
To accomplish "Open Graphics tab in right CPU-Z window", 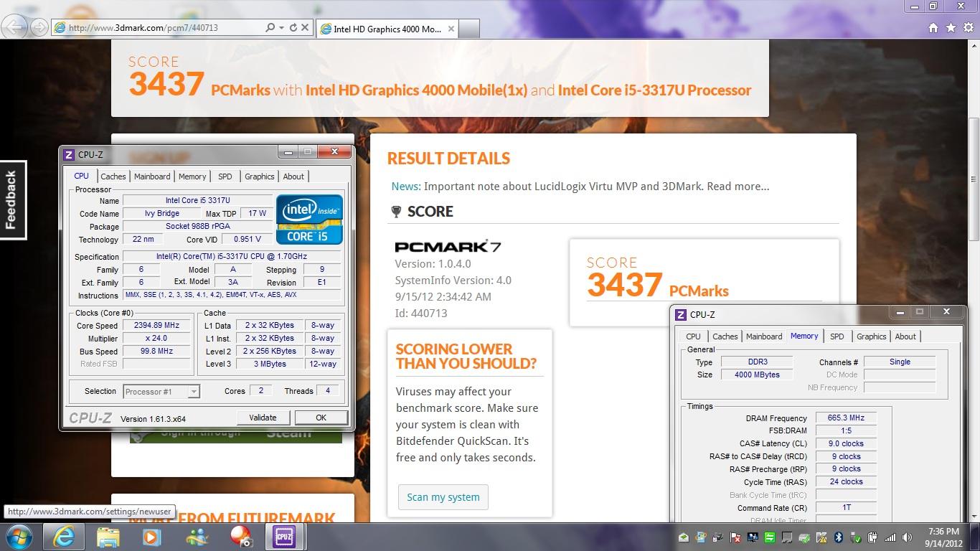I will (871, 336).
